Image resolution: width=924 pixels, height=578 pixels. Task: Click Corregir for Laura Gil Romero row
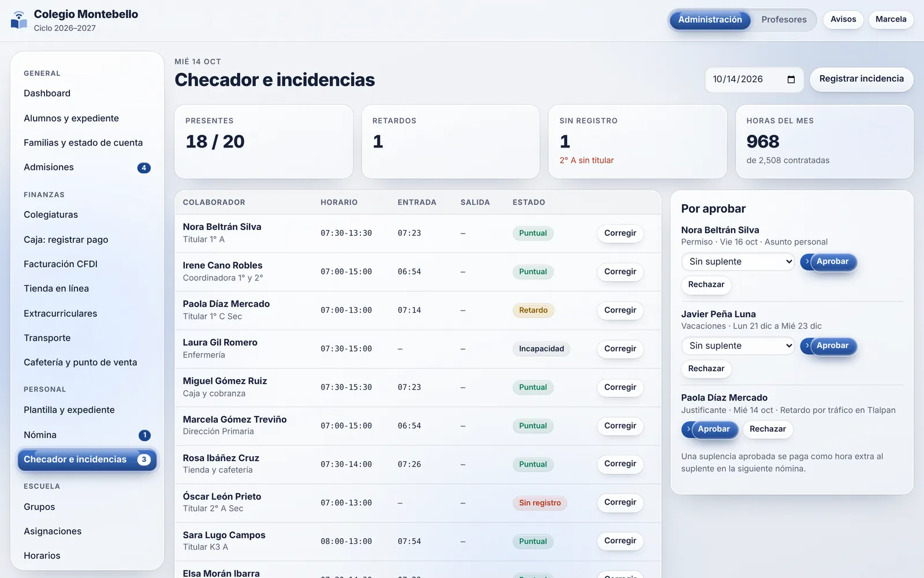(620, 349)
